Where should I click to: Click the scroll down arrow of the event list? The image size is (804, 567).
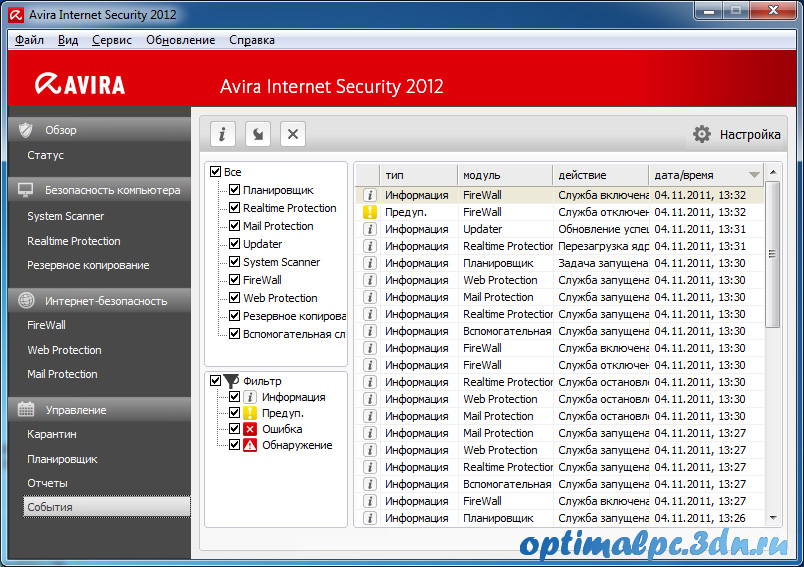pyautogui.click(x=773, y=518)
